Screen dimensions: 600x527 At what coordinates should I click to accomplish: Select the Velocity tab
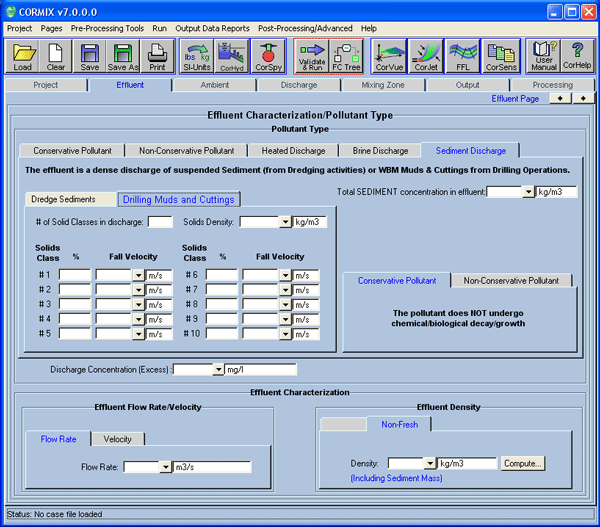117,439
